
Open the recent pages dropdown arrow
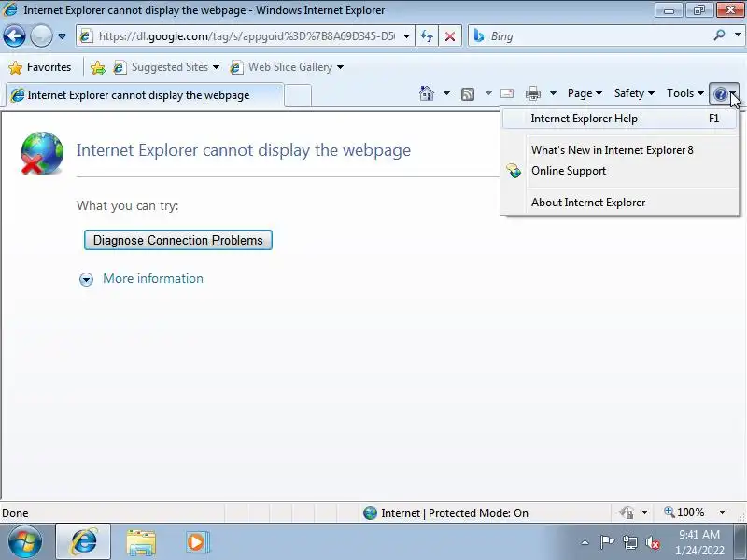pyautogui.click(x=62, y=36)
